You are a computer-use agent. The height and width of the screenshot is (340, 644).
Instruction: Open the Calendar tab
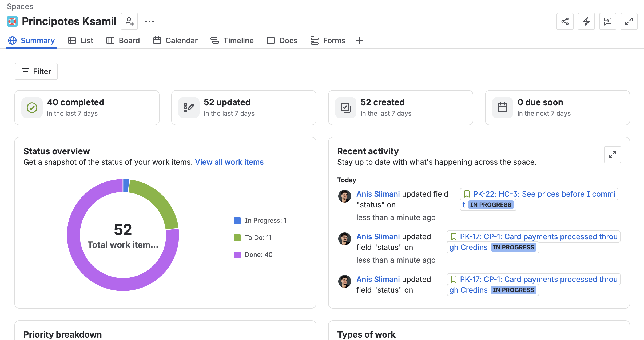pos(176,41)
